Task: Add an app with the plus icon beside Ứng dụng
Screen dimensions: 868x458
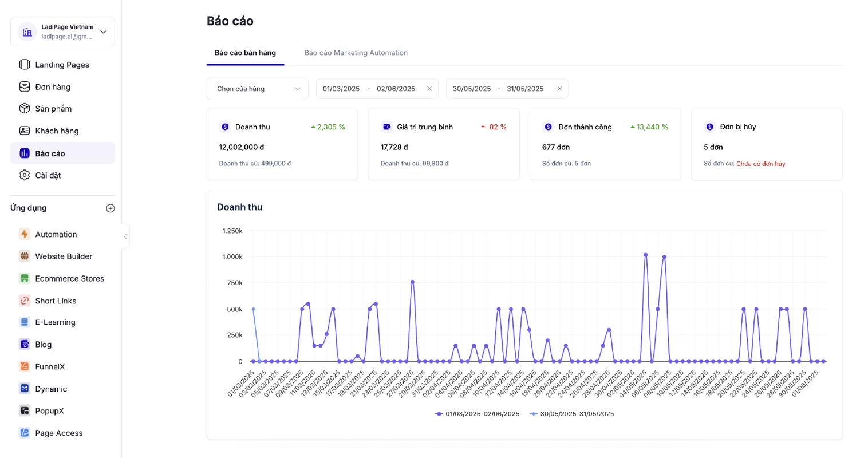Action: pyautogui.click(x=111, y=208)
